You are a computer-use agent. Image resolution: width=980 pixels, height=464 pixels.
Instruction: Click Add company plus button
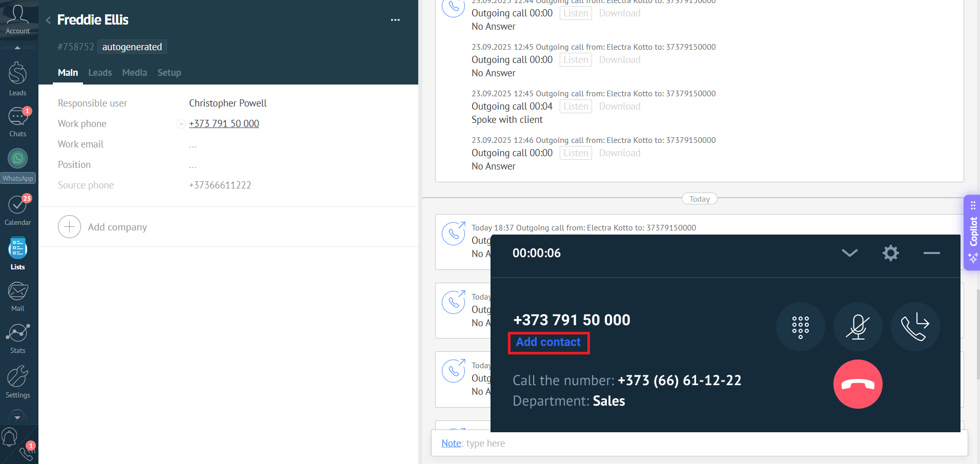point(69,227)
